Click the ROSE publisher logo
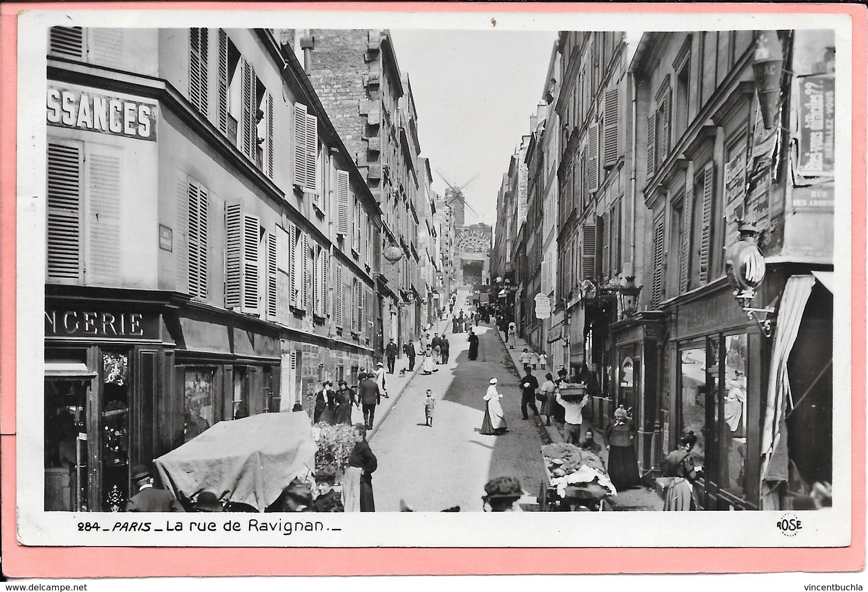This screenshot has height=592, width=868. (789, 525)
